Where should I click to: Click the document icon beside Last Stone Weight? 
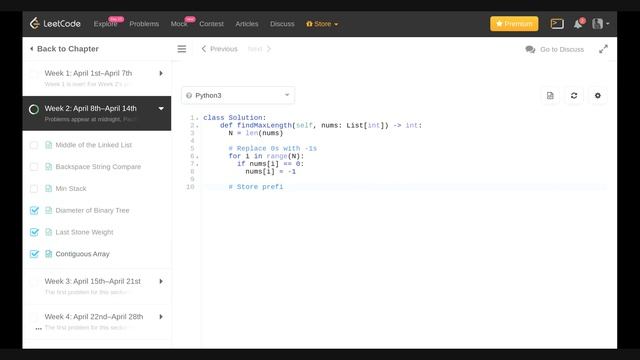click(49, 232)
